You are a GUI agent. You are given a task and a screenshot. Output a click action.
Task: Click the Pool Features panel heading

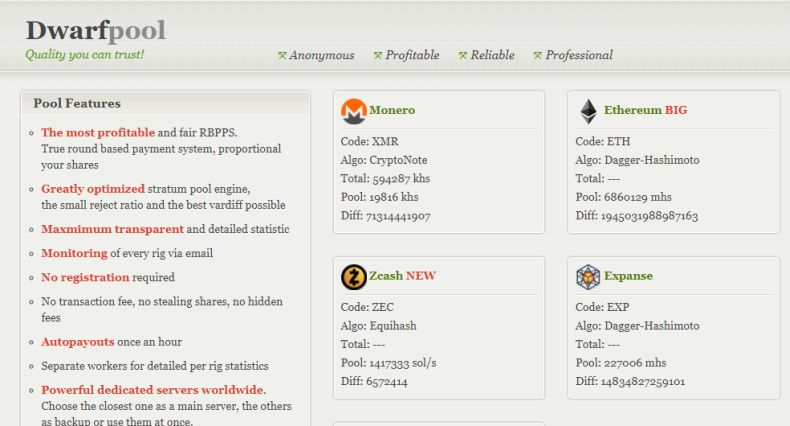coord(77,103)
